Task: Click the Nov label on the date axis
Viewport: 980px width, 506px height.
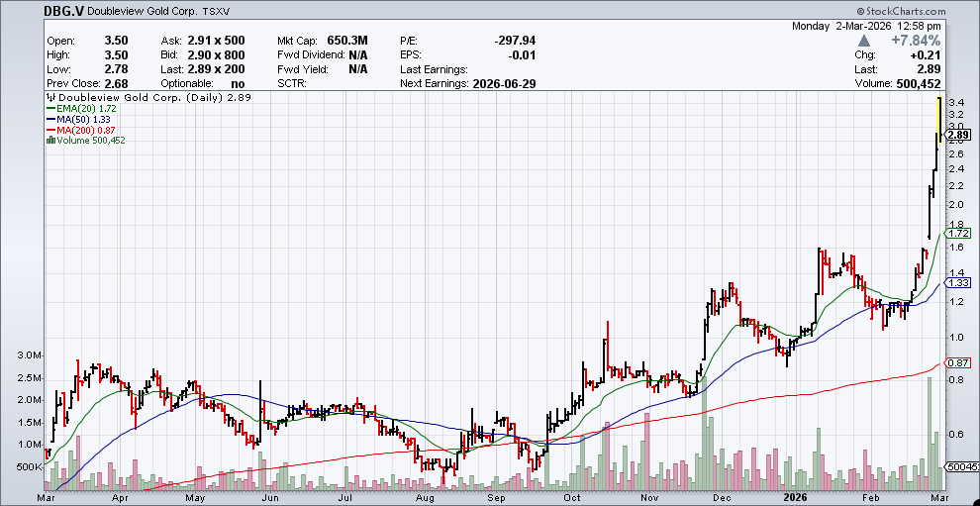Action: 650,498
